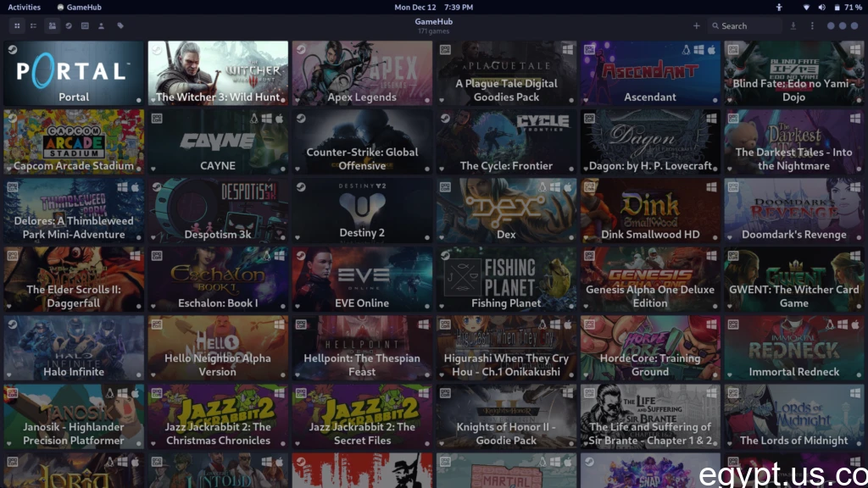Open the Fishing Planet card
The width and height of the screenshot is (868, 488).
(x=506, y=279)
